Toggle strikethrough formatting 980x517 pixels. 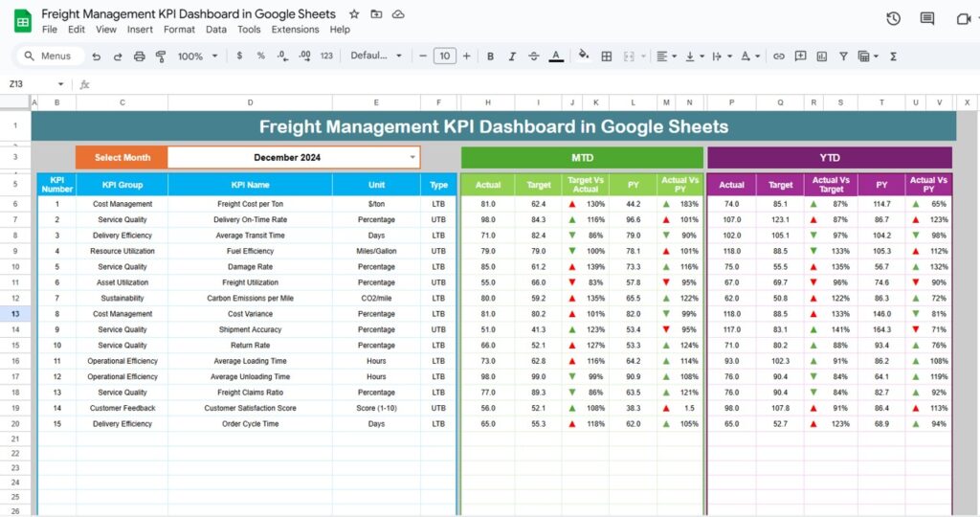[x=534, y=56]
